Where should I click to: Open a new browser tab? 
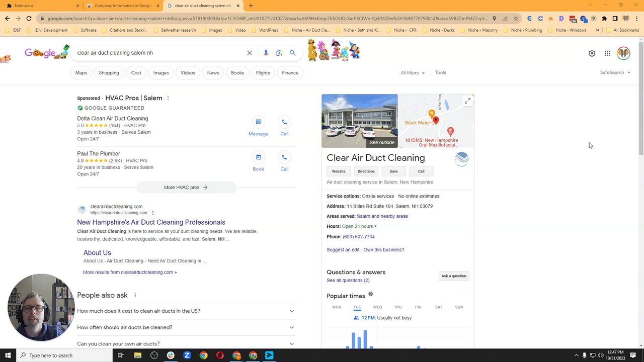pos(251,6)
